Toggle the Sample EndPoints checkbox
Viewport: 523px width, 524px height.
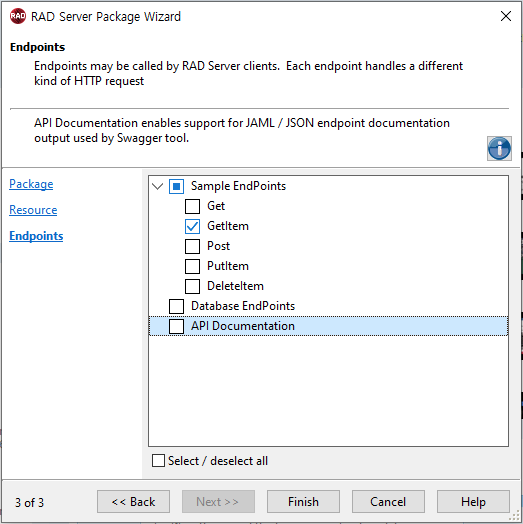[176, 186]
